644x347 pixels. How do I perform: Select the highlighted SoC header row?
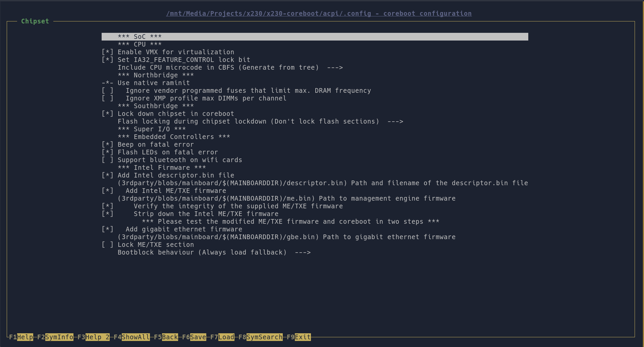tap(315, 37)
